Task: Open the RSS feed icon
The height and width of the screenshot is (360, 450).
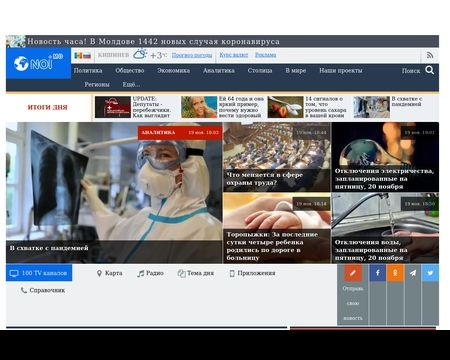Action: pyautogui.click(x=430, y=55)
